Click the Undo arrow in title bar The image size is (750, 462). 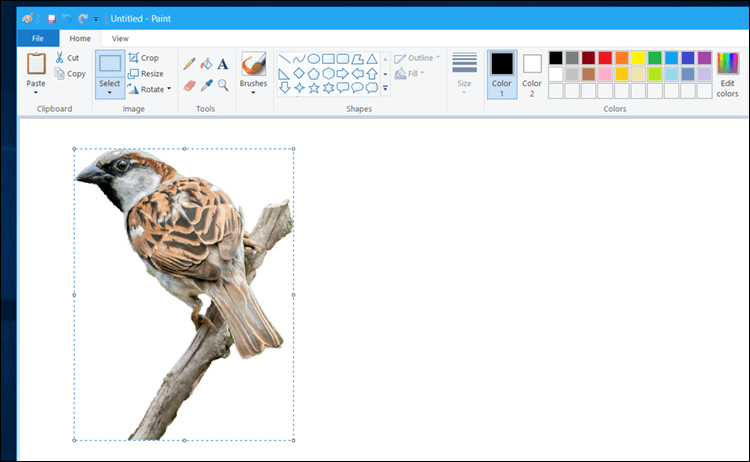tap(67, 19)
